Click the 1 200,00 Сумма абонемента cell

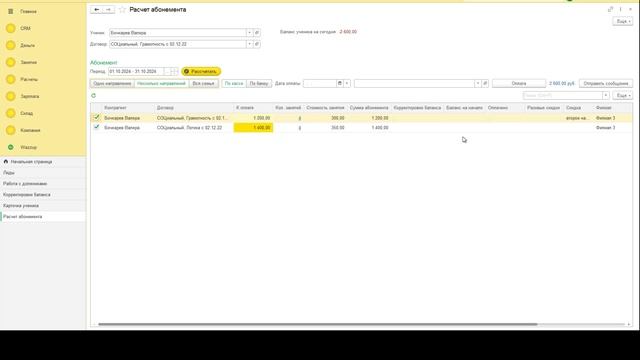369,118
